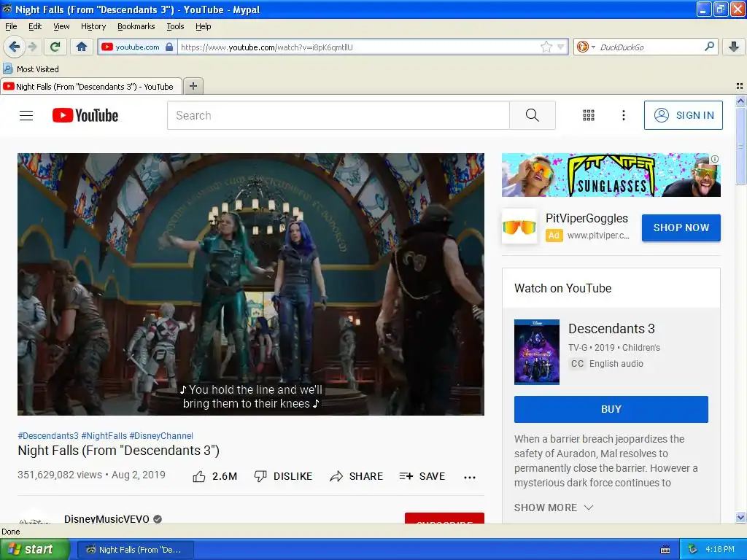Open a new tab with plus button

(x=193, y=86)
